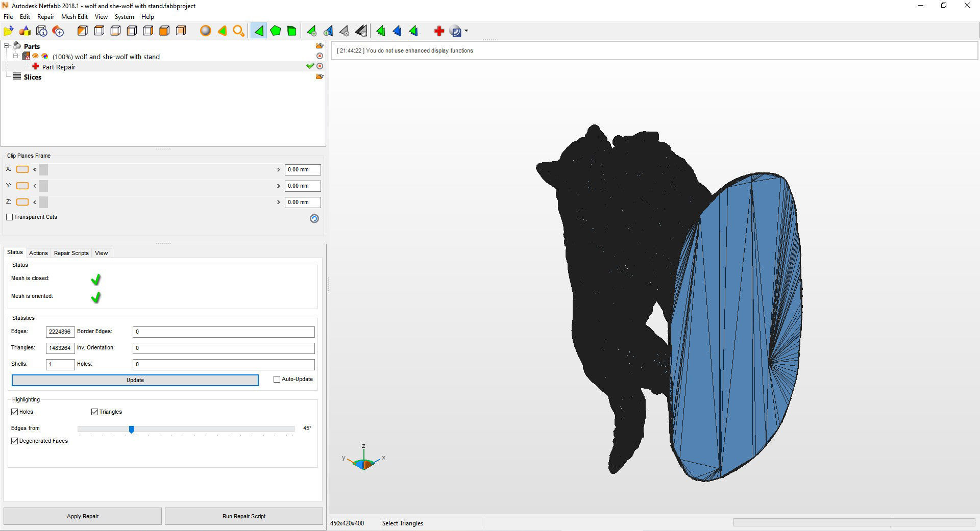Click the X clip plane slider handle
The image size is (980, 531).
43,170
